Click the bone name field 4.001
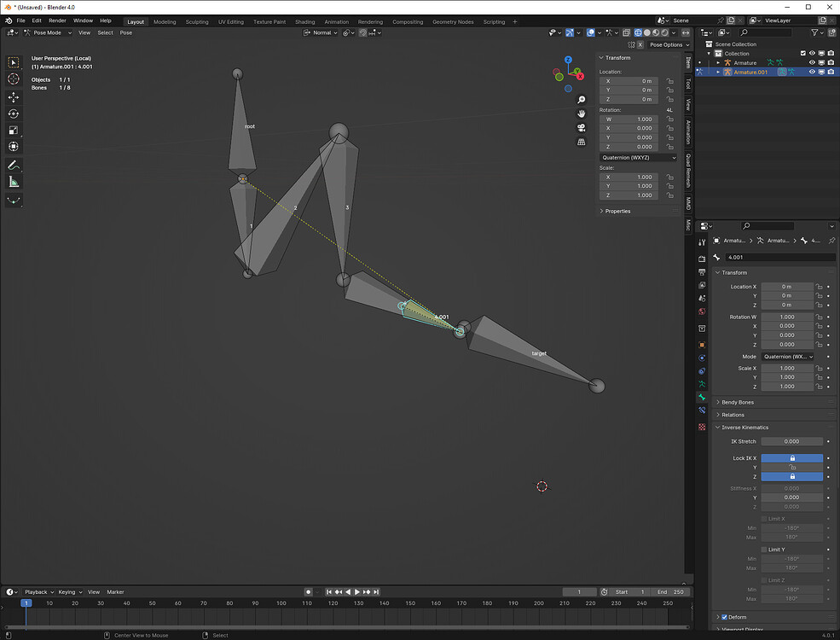Viewport: 840px width, 640px height. 779,258
